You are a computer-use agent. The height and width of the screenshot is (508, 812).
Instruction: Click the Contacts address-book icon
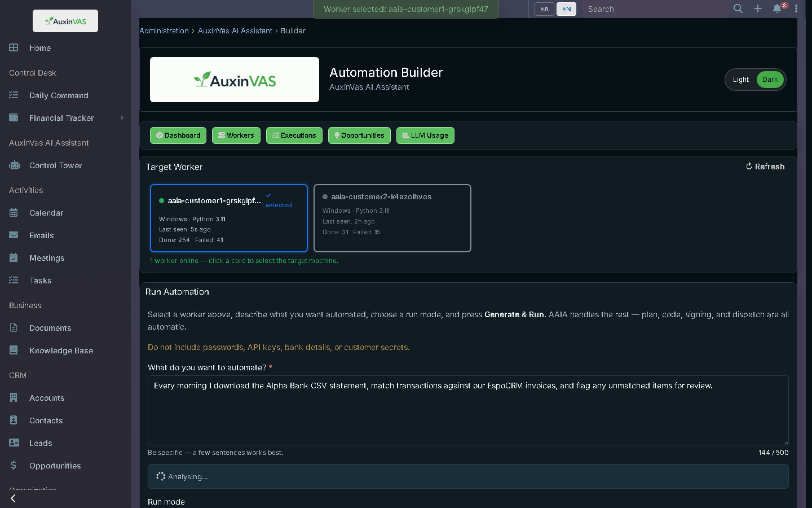click(14, 421)
